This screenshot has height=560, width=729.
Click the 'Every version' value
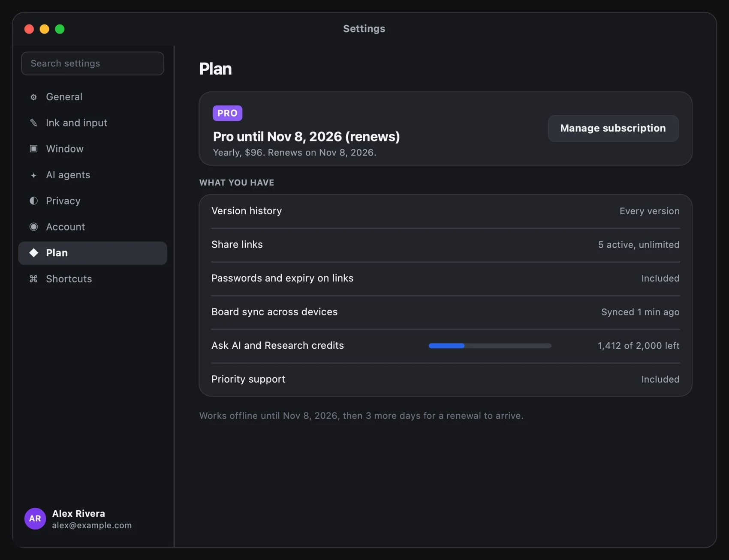pos(649,211)
